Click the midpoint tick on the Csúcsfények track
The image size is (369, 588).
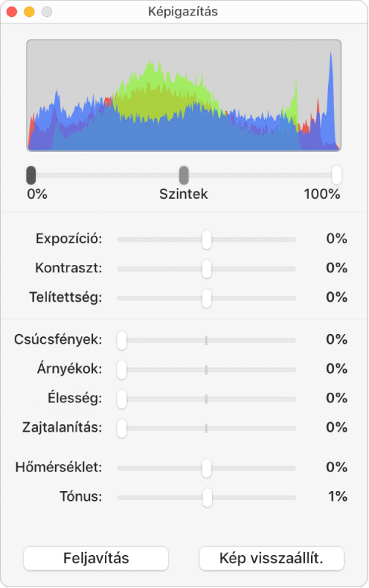click(x=206, y=341)
